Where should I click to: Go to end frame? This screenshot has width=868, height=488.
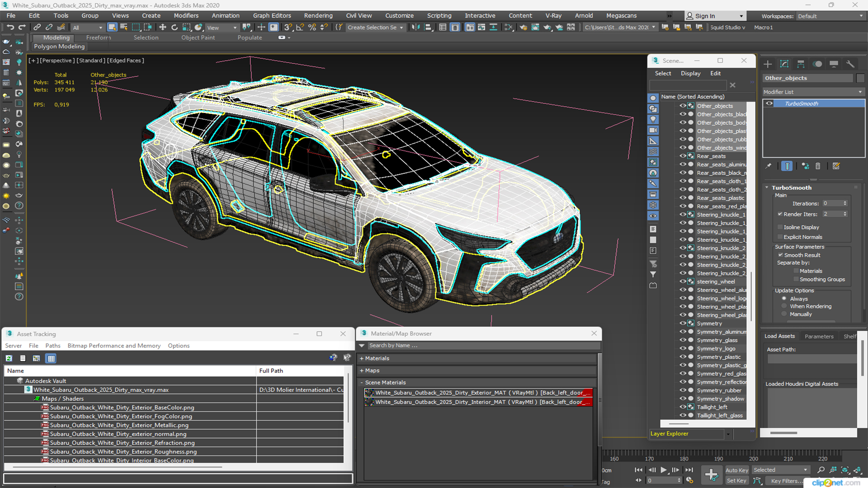pyautogui.click(x=689, y=470)
